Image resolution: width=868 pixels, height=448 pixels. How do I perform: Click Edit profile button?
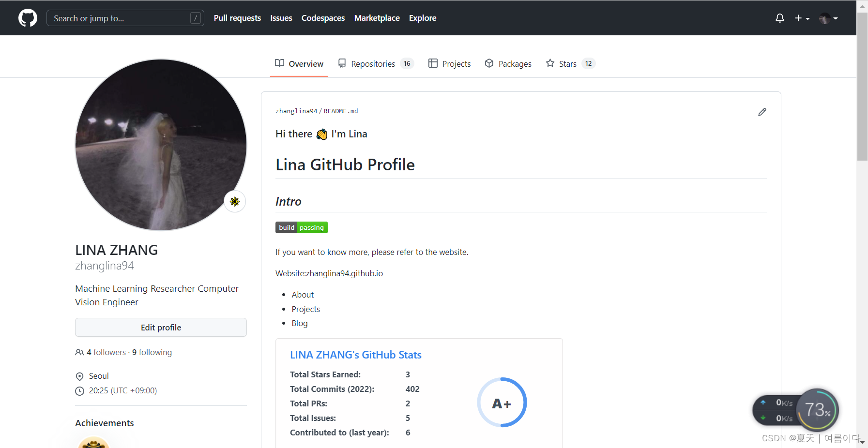(x=161, y=328)
